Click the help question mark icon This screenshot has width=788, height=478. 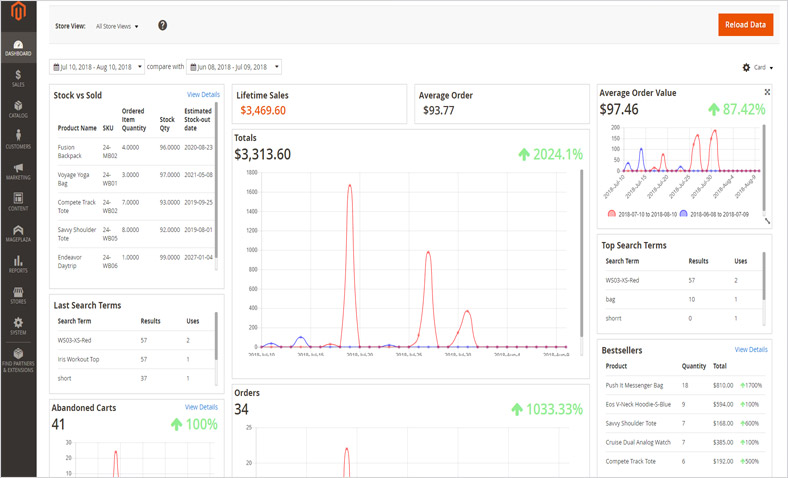[162, 25]
